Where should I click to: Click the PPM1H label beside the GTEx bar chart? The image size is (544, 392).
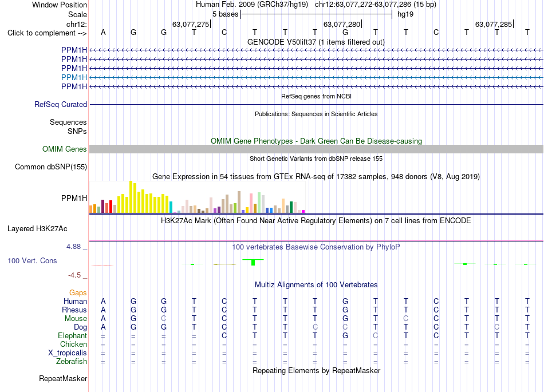click(x=74, y=198)
